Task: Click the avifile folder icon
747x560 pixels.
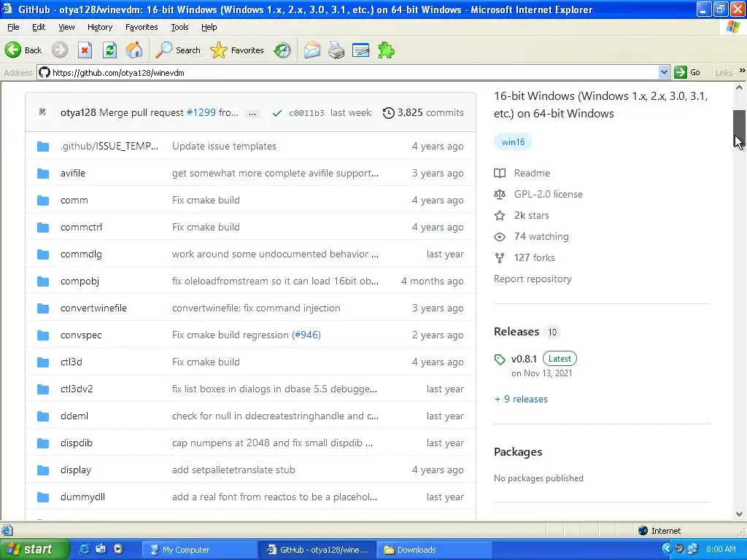Action: (x=43, y=174)
